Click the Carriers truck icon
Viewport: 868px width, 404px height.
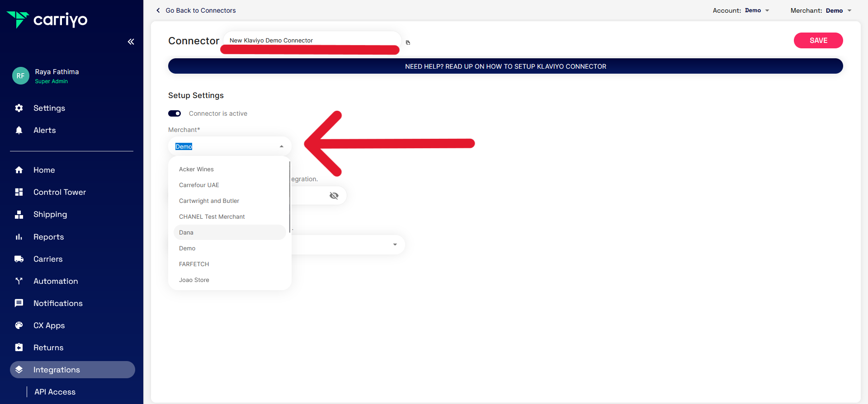tap(19, 259)
